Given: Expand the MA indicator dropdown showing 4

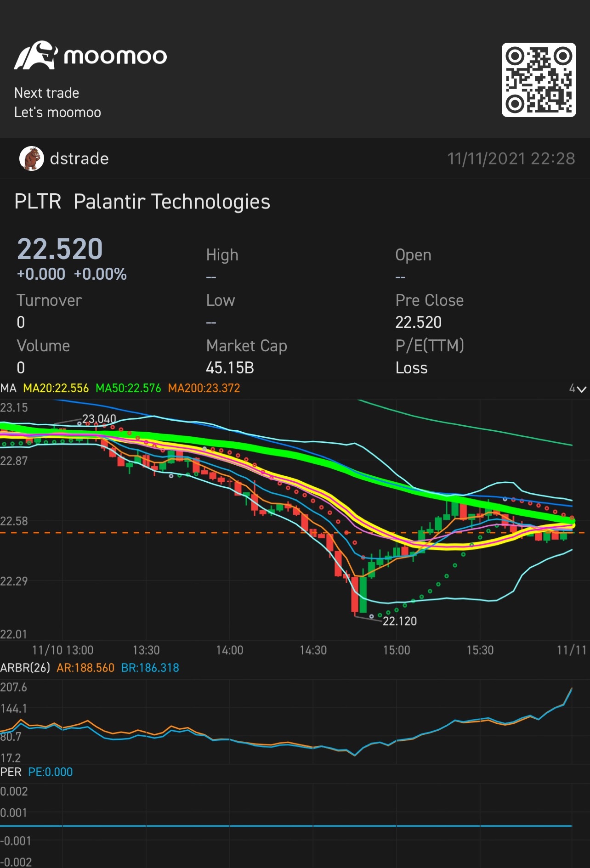Looking at the screenshot, I should [578, 389].
